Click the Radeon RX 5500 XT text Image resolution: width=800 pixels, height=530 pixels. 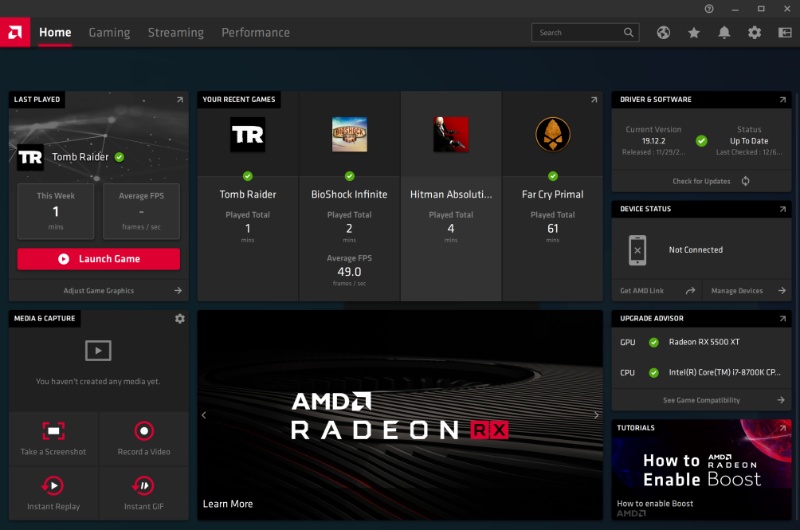[704, 342]
